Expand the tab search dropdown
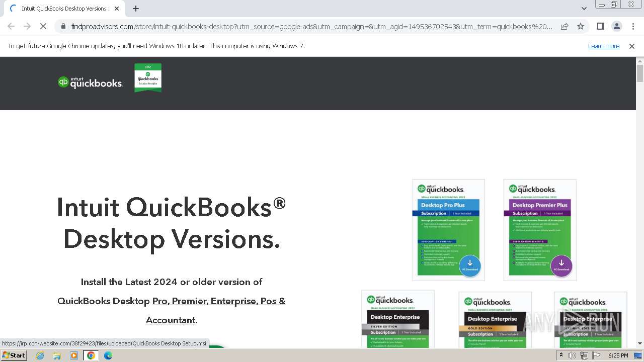 [584, 9]
